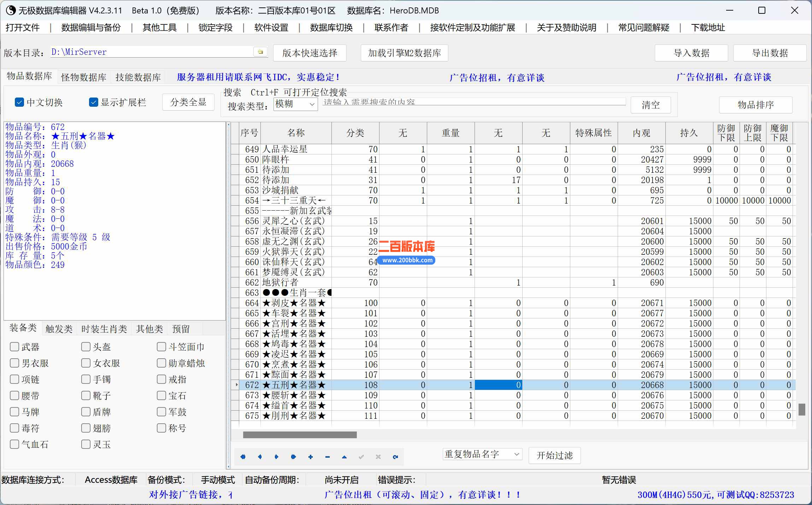This screenshot has width=812, height=505.
Task: Open the 数据库切换 menu
Action: coord(331,28)
